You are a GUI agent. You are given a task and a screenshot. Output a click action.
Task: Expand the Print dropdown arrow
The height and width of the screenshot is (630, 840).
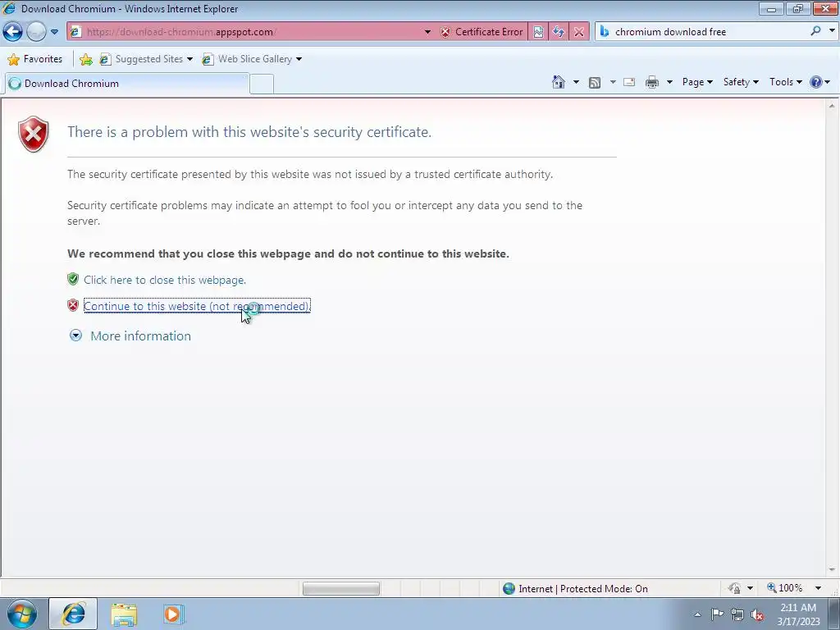click(x=669, y=82)
